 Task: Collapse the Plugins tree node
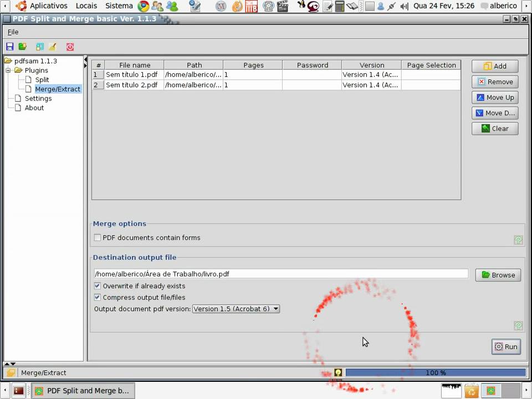click(8, 70)
